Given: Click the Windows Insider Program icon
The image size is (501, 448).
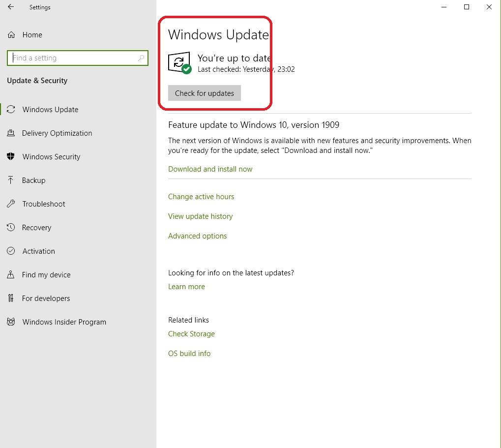Looking at the screenshot, I should 11,322.
